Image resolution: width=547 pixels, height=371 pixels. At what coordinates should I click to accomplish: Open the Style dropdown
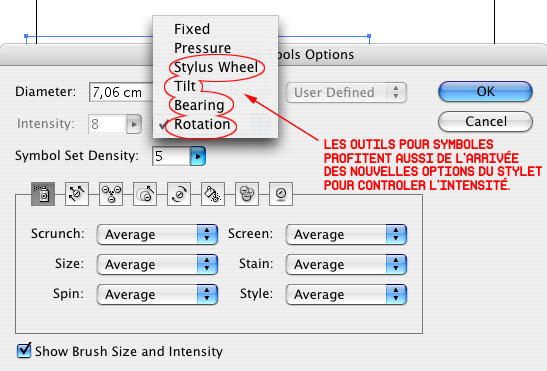pos(346,294)
